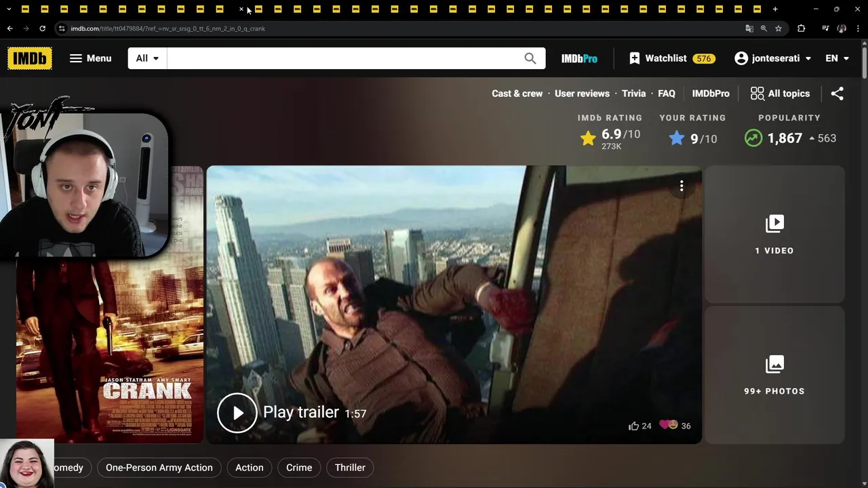The height and width of the screenshot is (488, 868).
Task: Select Crime genre chip
Action: coord(299,468)
